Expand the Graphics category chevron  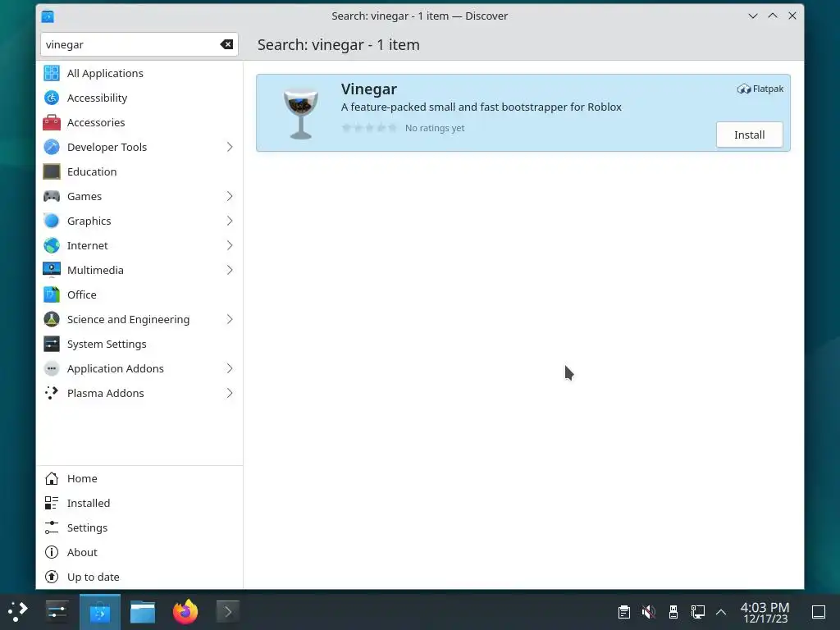click(x=230, y=221)
